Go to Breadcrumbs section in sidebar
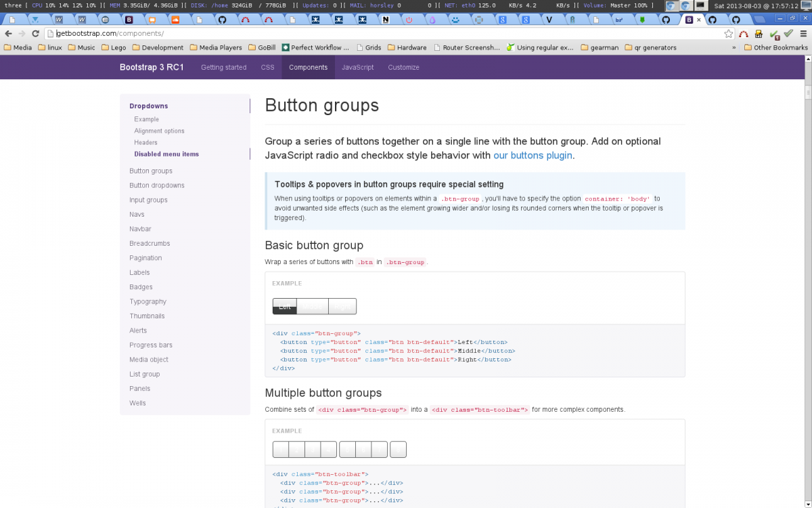Image resolution: width=812 pixels, height=508 pixels. (150, 243)
